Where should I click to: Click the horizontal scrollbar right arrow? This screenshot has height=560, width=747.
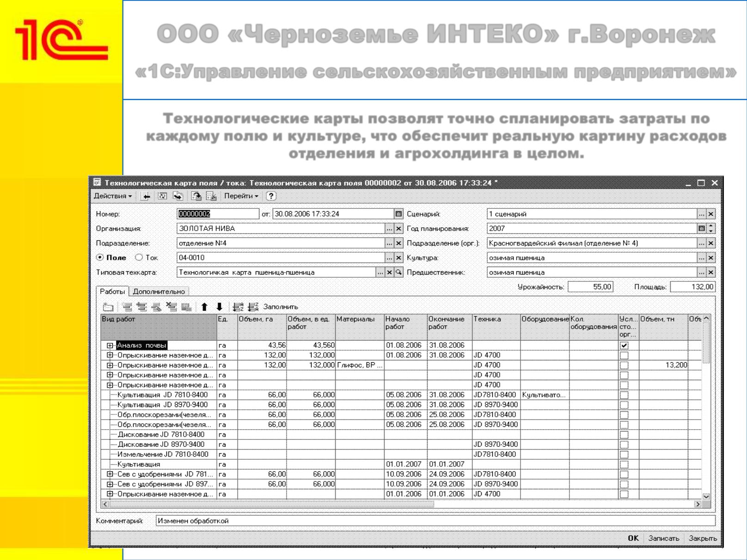698,505
